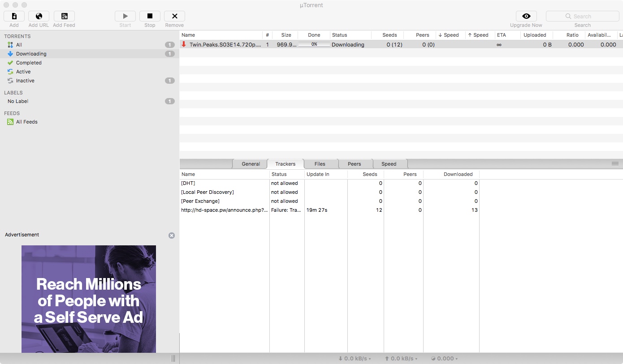
Task: Sort by Seeds column in torrent list
Action: [x=387, y=35]
